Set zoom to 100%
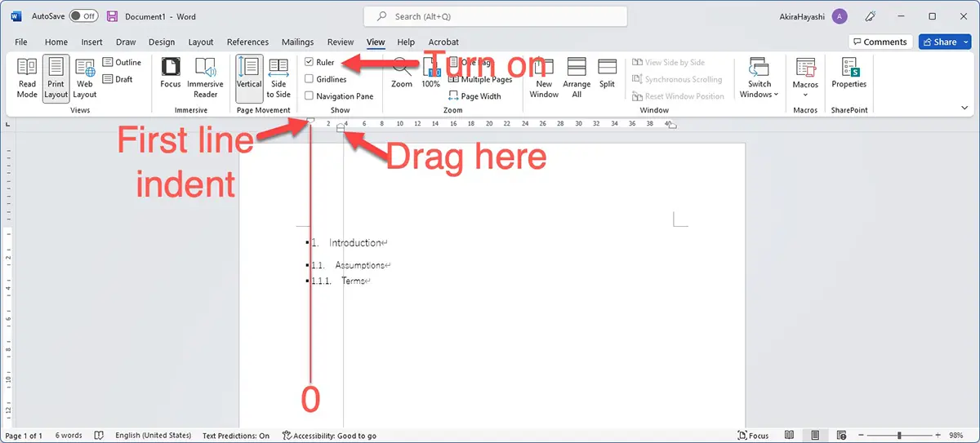Image resolution: width=980 pixels, height=443 pixels. tap(431, 75)
